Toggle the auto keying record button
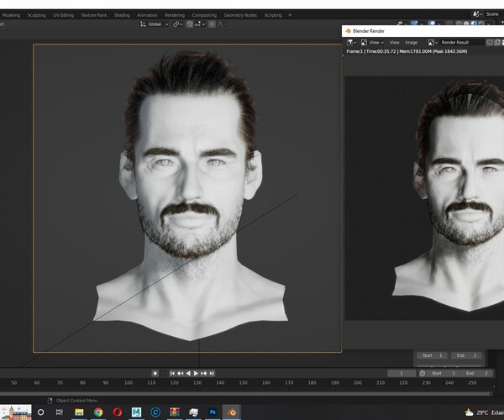Viewport: 504px width, 420px height. [x=155, y=373]
